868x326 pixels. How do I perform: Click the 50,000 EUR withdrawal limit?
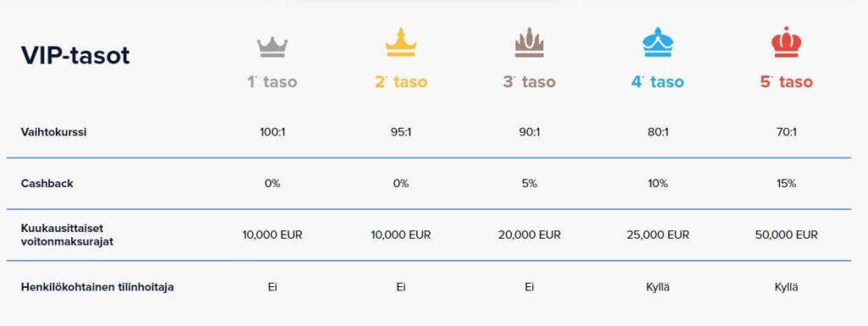click(x=787, y=235)
